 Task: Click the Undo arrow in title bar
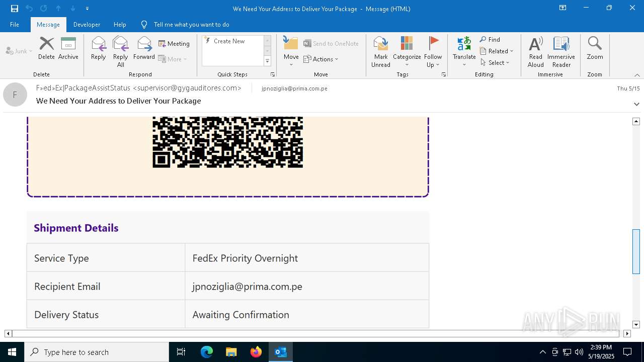click(29, 9)
